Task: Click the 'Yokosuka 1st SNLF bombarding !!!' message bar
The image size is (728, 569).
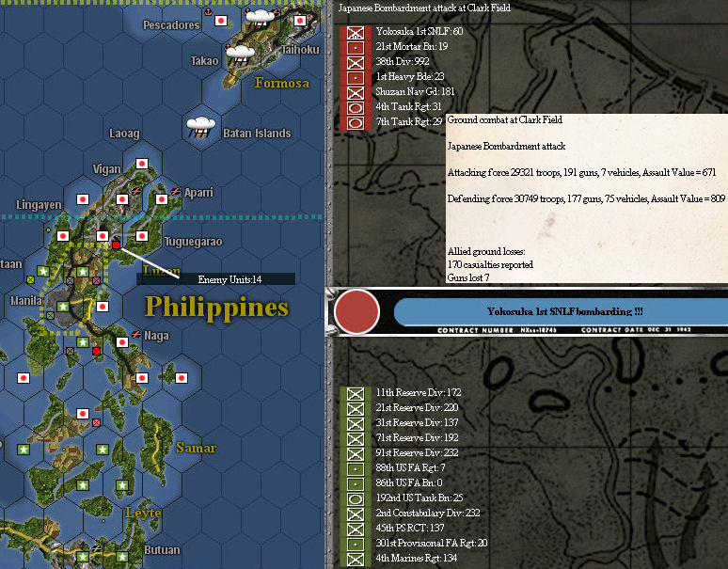Action: (561, 311)
